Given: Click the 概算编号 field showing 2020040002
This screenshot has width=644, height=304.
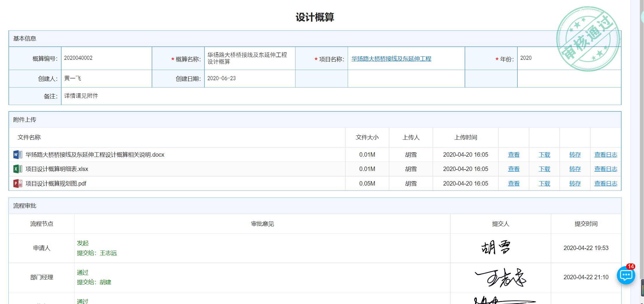Looking at the screenshot, I should (106, 58).
